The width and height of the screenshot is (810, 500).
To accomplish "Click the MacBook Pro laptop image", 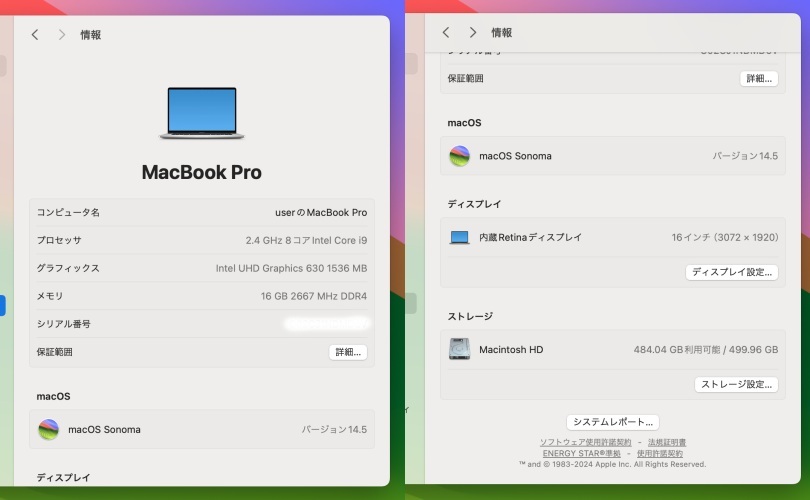I will tap(201, 113).
